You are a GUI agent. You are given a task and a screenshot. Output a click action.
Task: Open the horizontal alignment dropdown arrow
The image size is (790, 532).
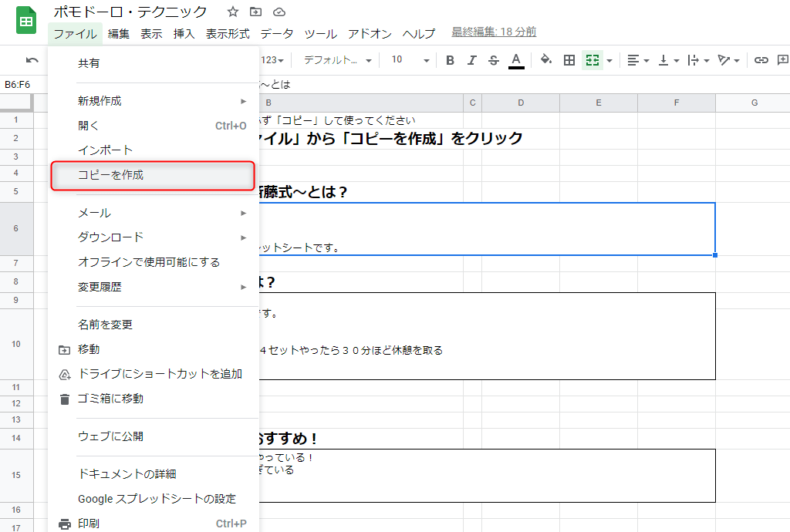(x=645, y=59)
